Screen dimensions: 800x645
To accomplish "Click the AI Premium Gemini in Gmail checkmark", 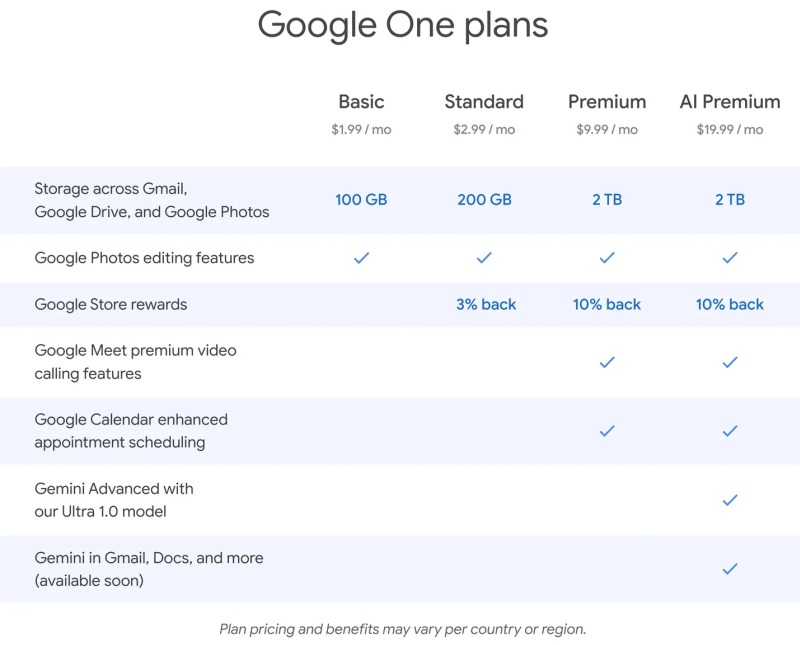I will 730,569.
